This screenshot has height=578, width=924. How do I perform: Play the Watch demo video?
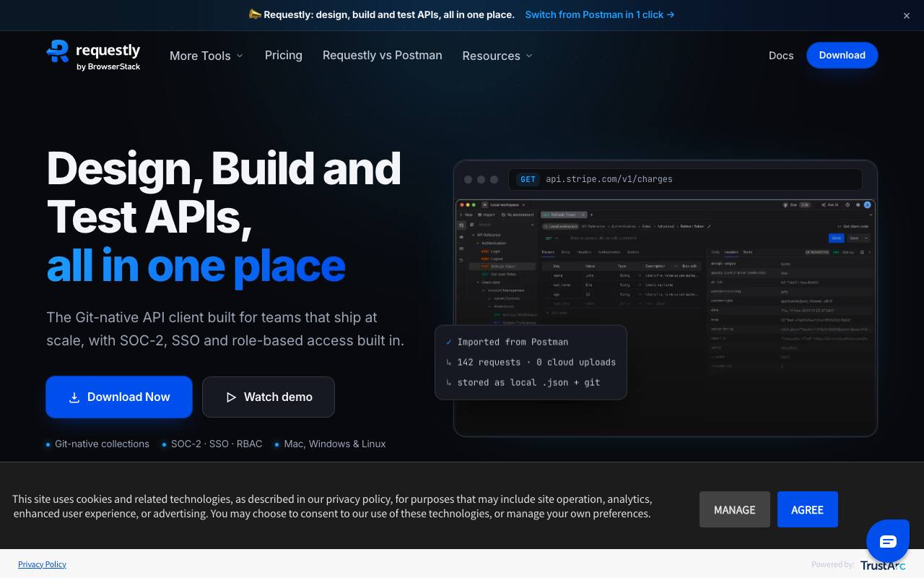click(269, 397)
